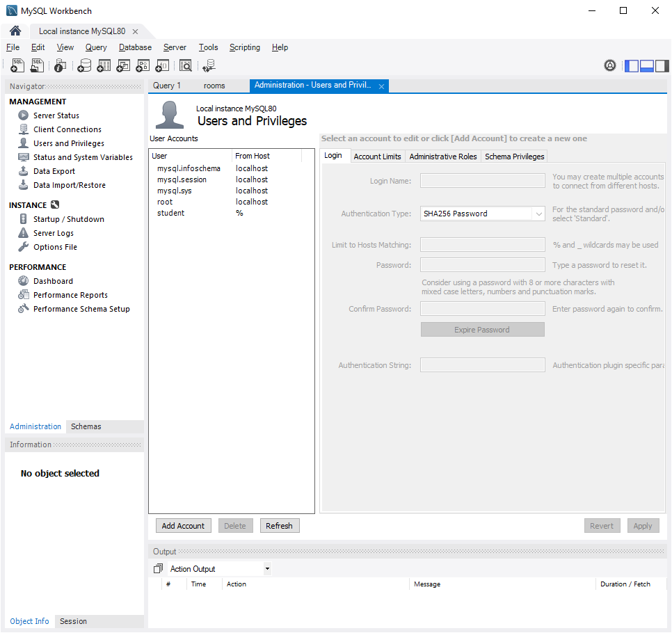Click the Expire Password button
This screenshot has width=672, height=633.
482,330
